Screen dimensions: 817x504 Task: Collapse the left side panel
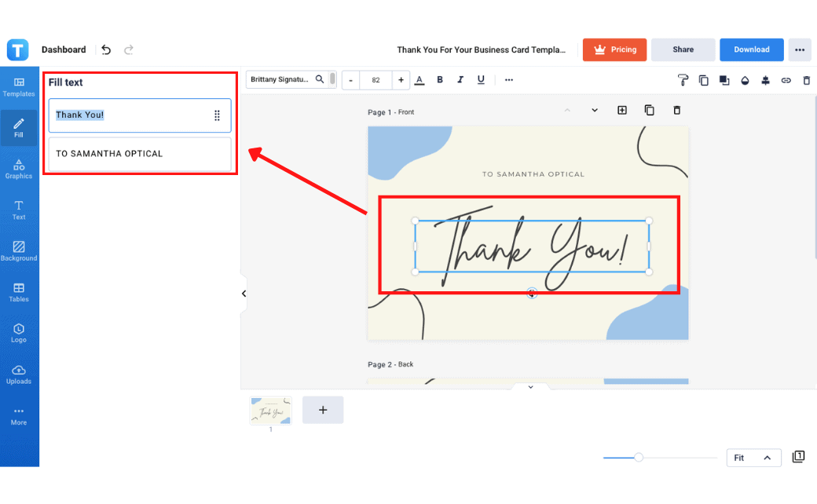coord(244,294)
